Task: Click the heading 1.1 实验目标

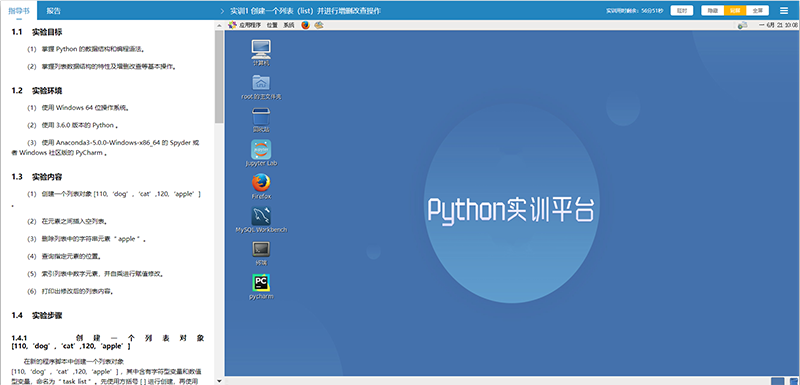Action: [x=37, y=32]
